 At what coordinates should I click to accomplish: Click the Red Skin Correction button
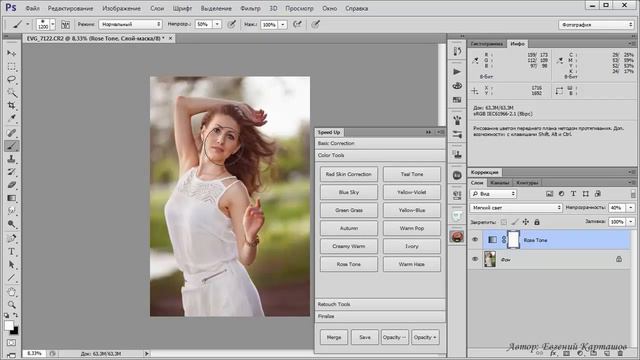click(x=349, y=174)
